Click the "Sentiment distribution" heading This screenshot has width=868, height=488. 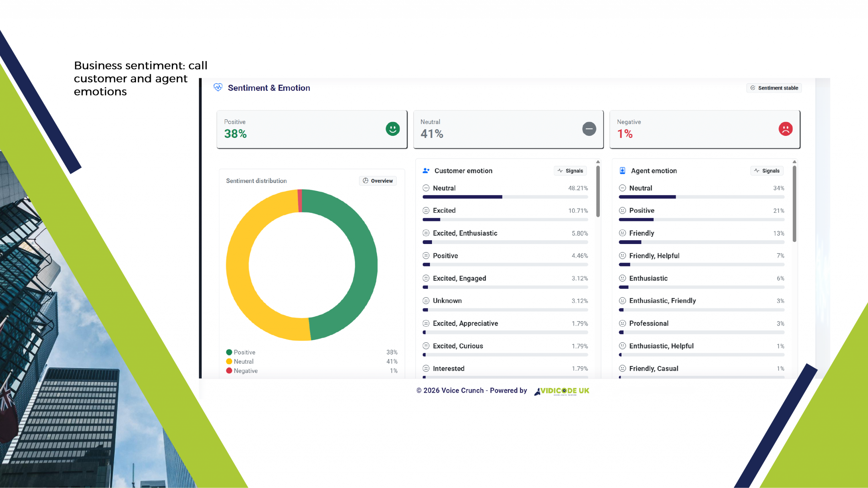tap(256, 181)
